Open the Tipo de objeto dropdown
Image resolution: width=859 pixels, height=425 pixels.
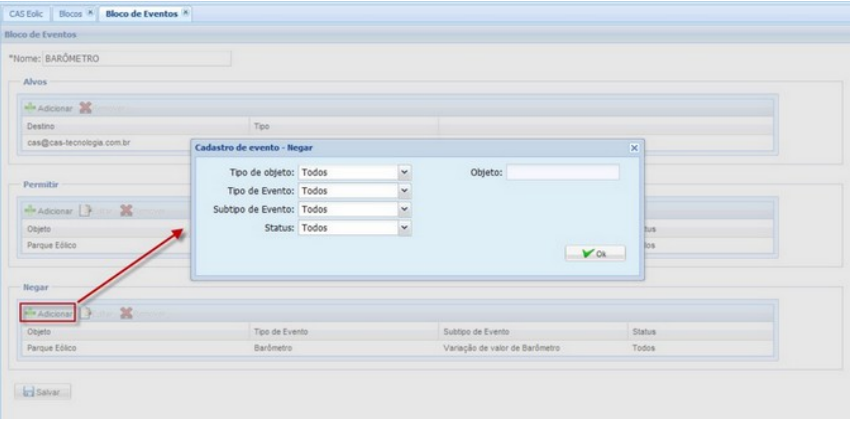pos(404,172)
